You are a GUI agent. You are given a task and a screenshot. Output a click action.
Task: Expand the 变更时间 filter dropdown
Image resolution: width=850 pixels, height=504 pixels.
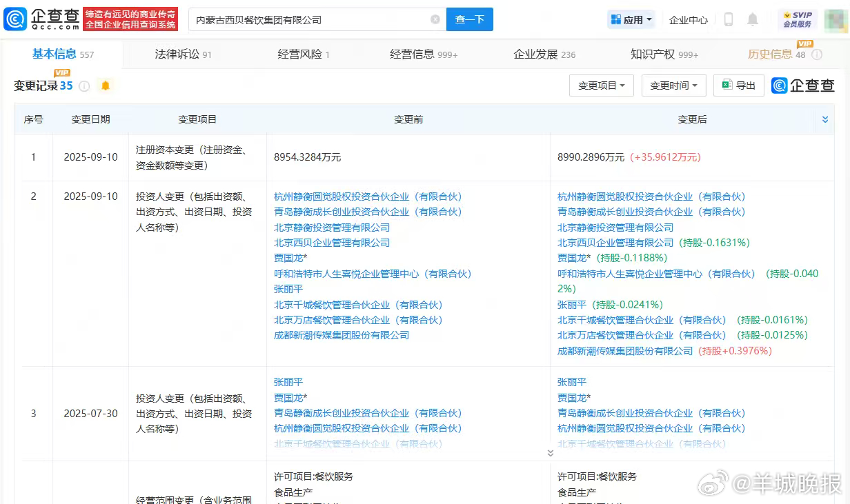click(674, 85)
